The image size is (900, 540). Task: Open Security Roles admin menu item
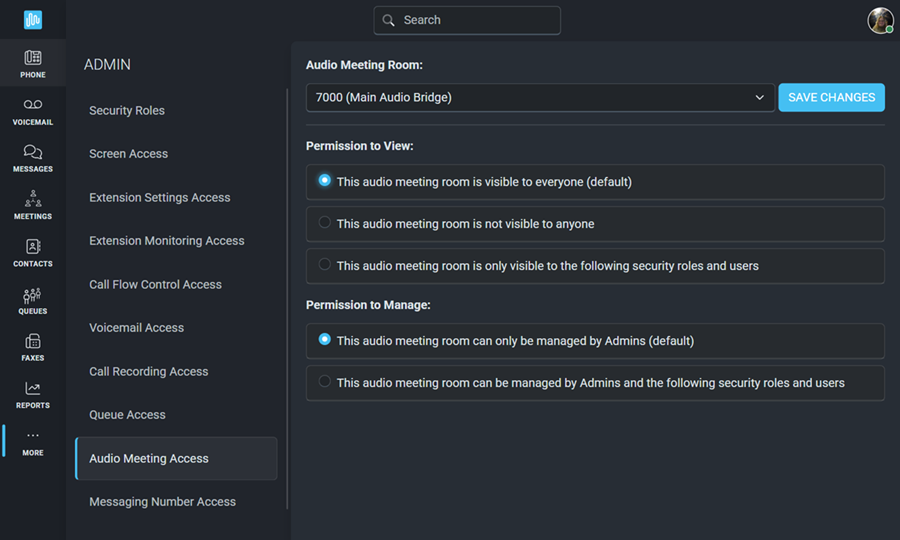[x=127, y=110]
